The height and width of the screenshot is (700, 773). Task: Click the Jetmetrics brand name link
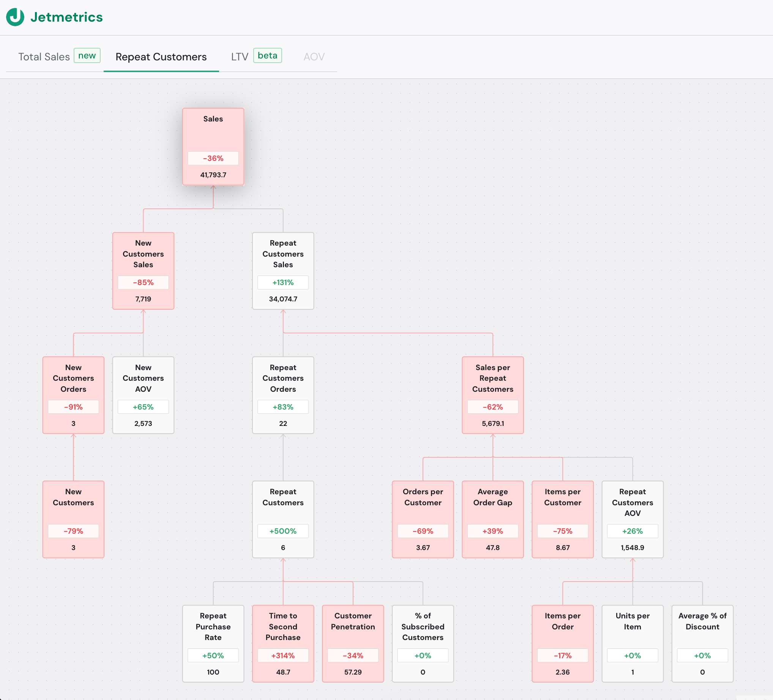pos(67,17)
